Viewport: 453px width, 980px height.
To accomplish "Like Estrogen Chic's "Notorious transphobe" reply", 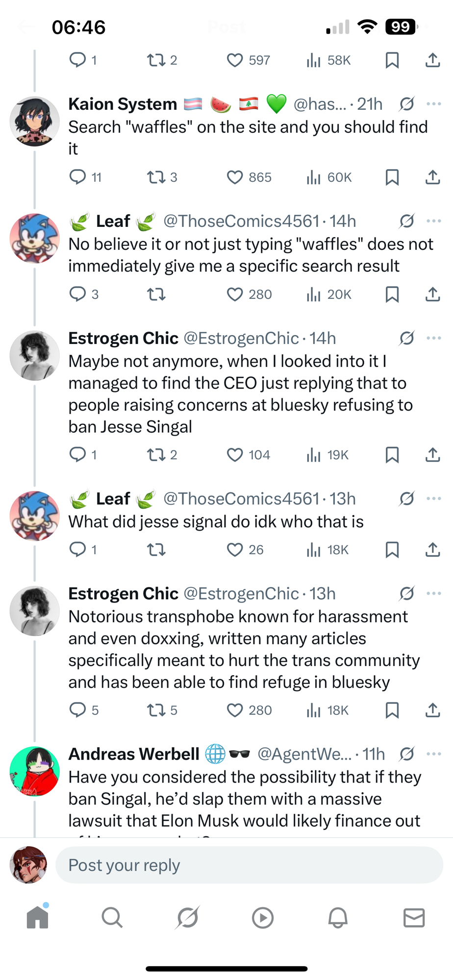I will [235, 710].
